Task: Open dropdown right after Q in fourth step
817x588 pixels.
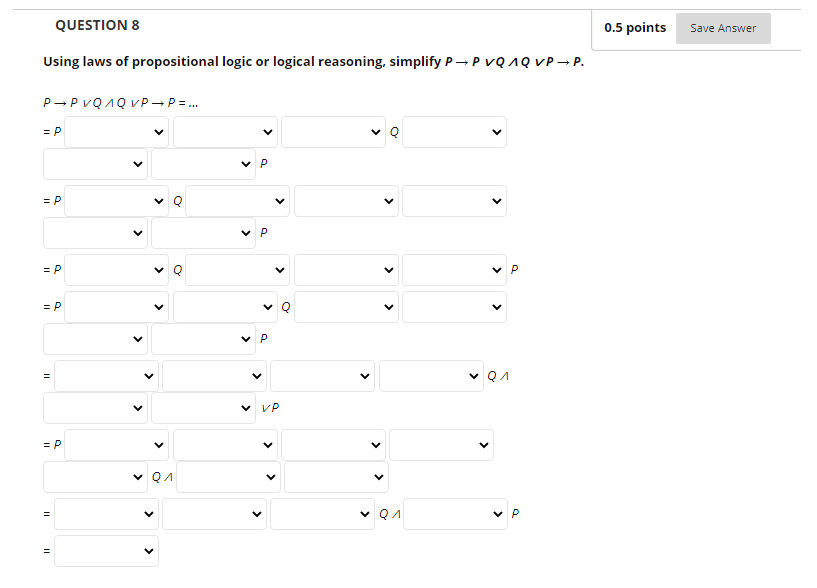Action: 344,307
